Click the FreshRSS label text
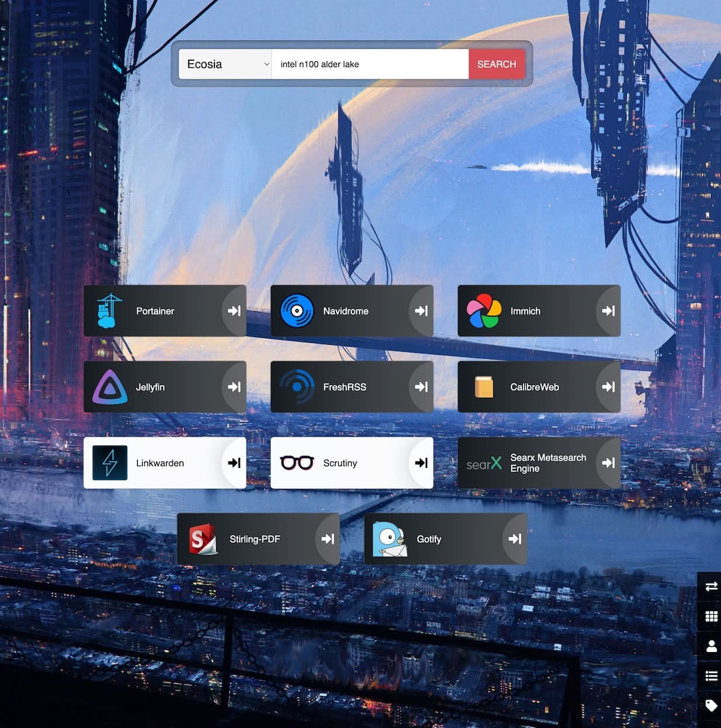721x728 pixels. [345, 387]
